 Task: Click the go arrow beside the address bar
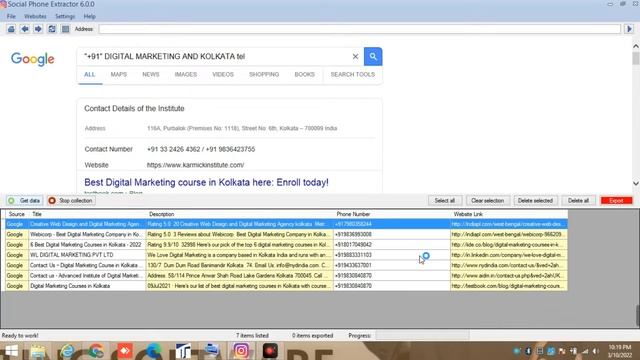[x=629, y=29]
